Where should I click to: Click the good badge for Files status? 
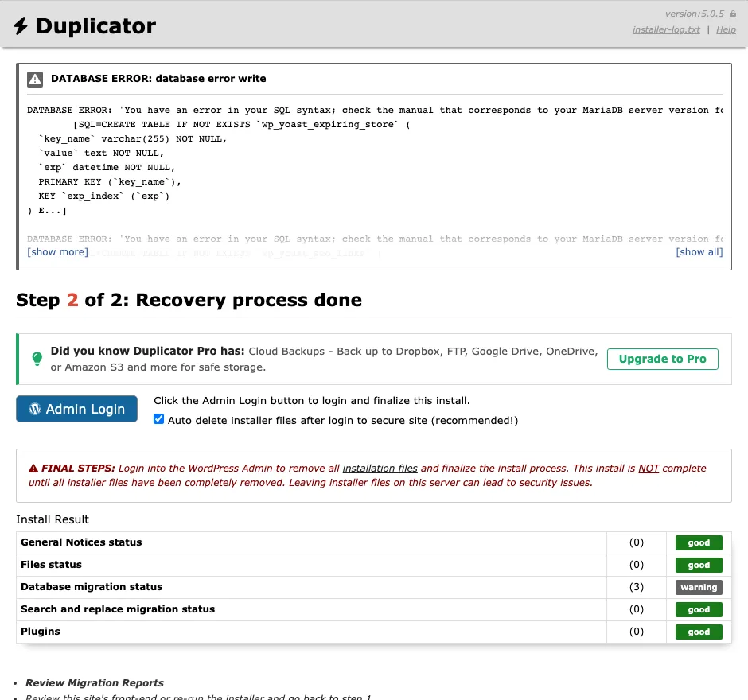699,565
